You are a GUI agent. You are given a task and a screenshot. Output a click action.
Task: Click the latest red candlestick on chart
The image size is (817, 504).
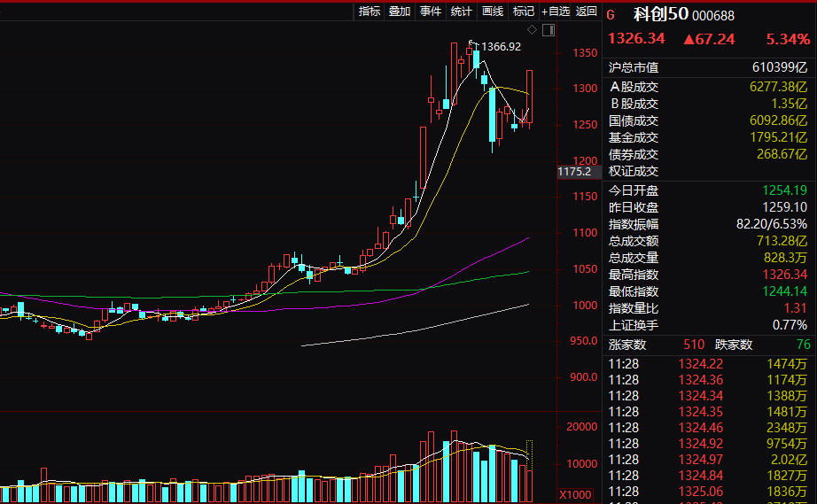[530, 97]
